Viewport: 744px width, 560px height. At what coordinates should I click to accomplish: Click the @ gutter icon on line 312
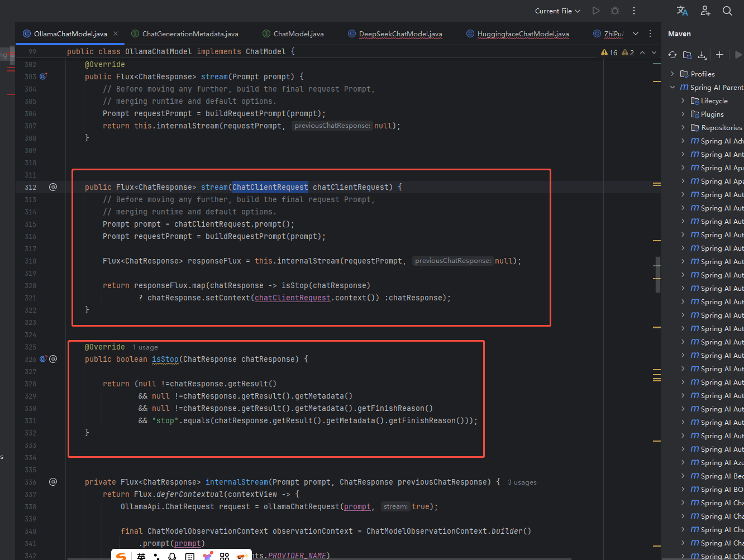point(53,187)
